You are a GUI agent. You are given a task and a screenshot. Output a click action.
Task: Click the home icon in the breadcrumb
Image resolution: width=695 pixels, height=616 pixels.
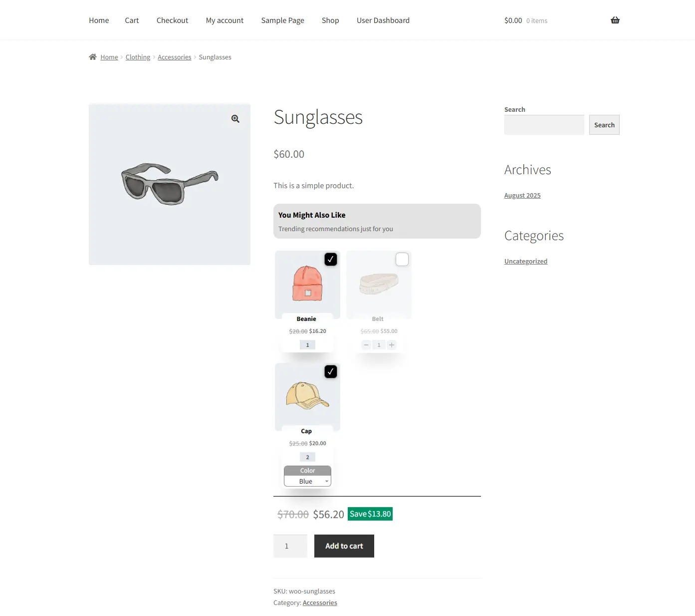pos(93,56)
